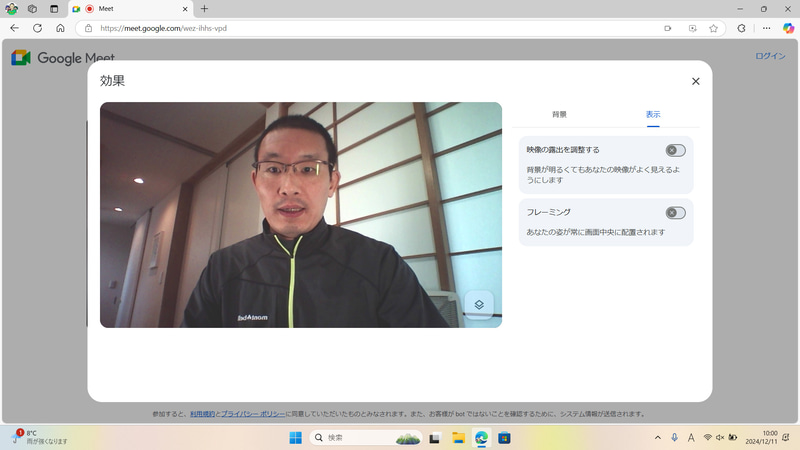The image size is (800, 450).
Task: Open a new browser tab
Action: (204, 9)
